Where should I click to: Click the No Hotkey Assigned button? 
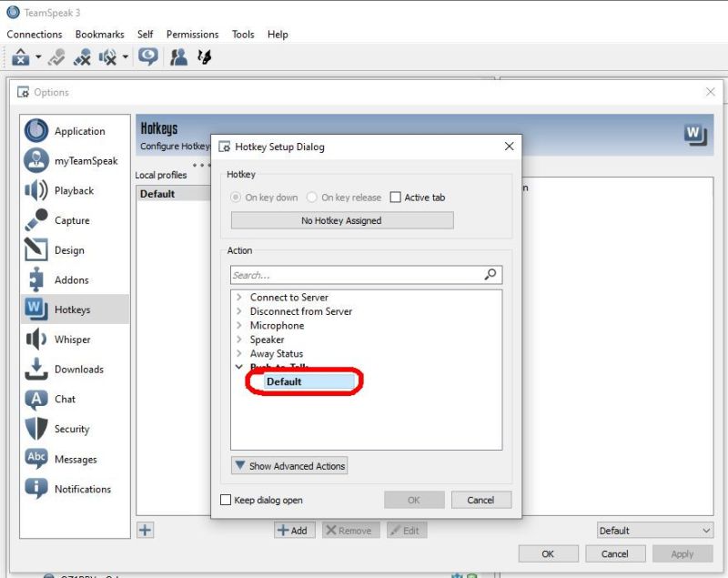tap(342, 220)
